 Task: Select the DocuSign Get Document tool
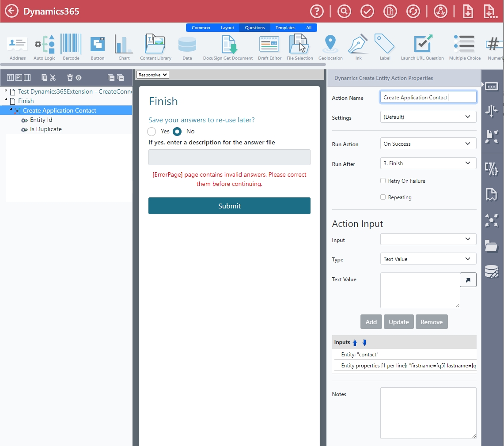click(x=228, y=47)
